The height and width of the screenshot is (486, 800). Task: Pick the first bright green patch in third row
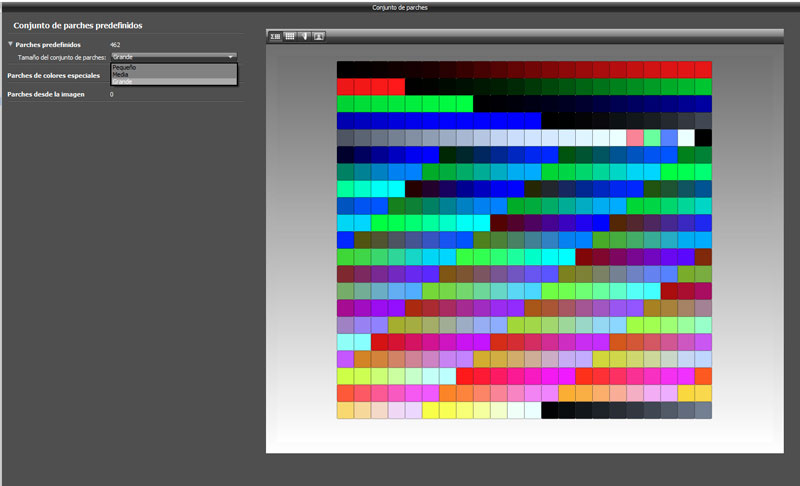tap(345, 104)
